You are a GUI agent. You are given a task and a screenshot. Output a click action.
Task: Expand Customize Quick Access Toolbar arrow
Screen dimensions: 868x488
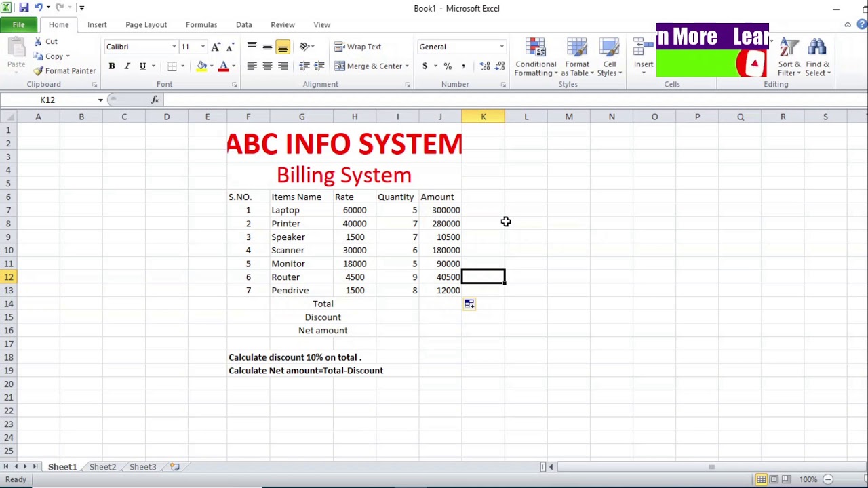(x=82, y=7)
